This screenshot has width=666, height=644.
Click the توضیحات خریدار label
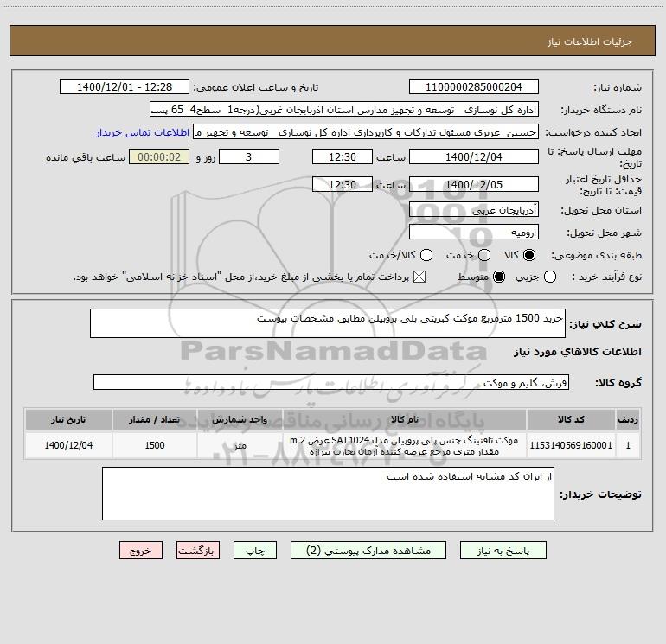tap(600, 494)
